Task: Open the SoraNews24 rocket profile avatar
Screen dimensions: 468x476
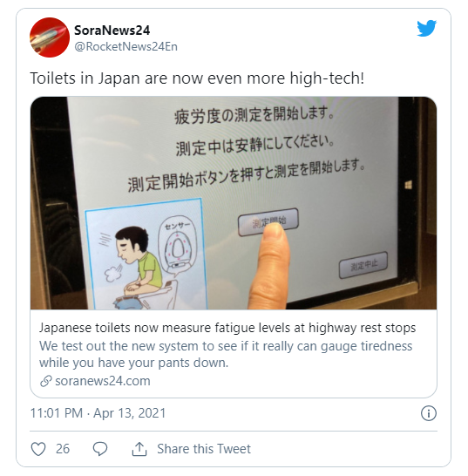Action: (50, 37)
